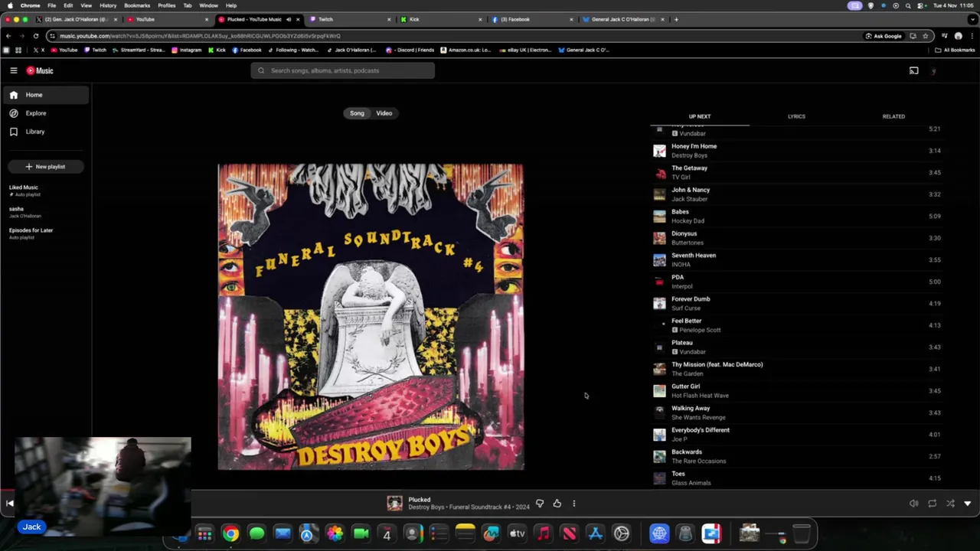Click the Funeral Soundtrack #4 album artwork
The width and height of the screenshot is (980, 551).
point(371,317)
